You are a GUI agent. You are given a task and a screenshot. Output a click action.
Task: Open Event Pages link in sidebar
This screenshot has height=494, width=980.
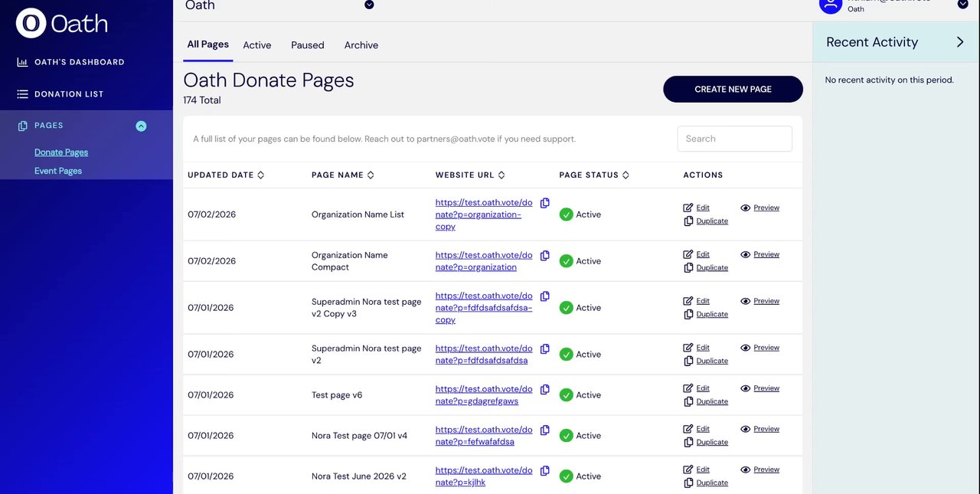coord(58,171)
